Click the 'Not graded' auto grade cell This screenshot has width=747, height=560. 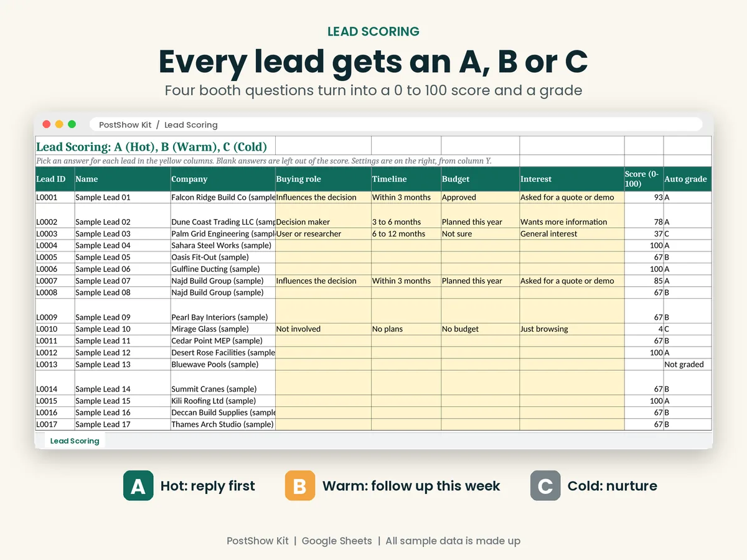click(687, 365)
